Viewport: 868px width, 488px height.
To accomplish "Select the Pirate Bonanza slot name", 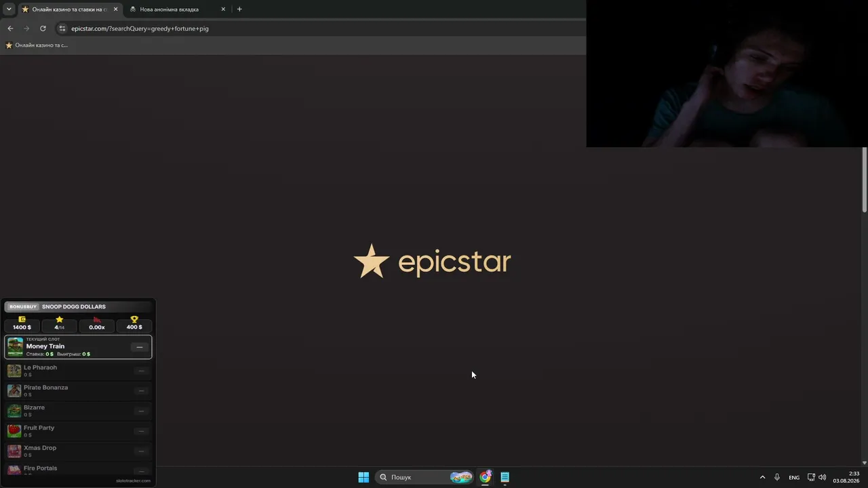I will coord(45,388).
